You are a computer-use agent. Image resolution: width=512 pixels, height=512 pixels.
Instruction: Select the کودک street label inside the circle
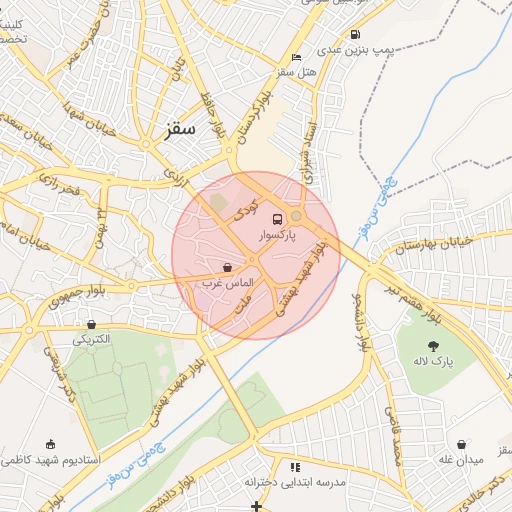pyautogui.click(x=246, y=210)
